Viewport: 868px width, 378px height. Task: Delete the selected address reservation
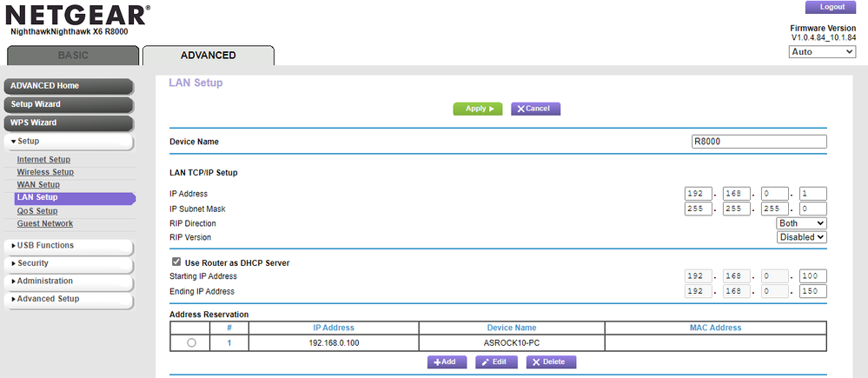(x=551, y=361)
